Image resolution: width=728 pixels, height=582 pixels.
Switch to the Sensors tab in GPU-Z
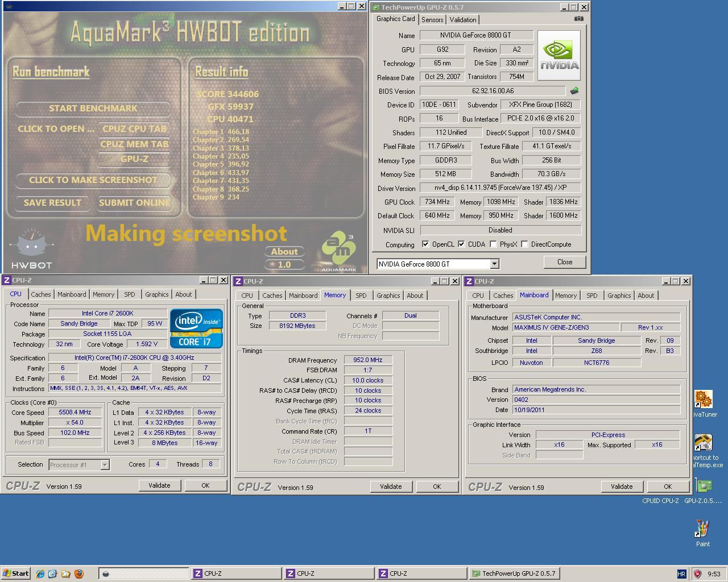[x=432, y=19]
